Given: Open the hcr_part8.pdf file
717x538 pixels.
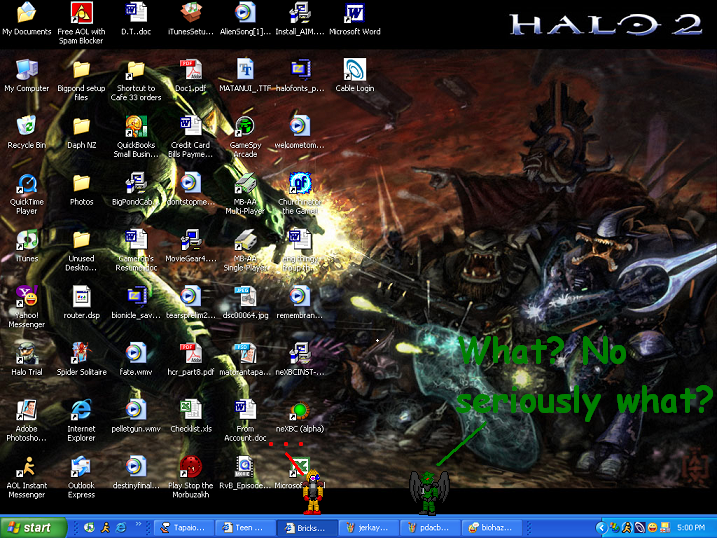Looking at the screenshot, I should (x=191, y=353).
